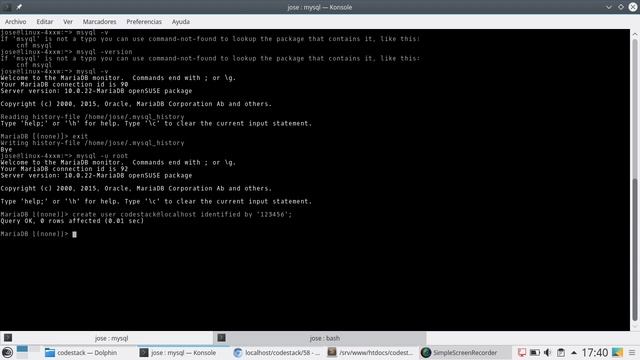The height and width of the screenshot is (360, 640).
Task: Click SimpleScreenRecorder icon in taskbar
Action: (x=426, y=353)
